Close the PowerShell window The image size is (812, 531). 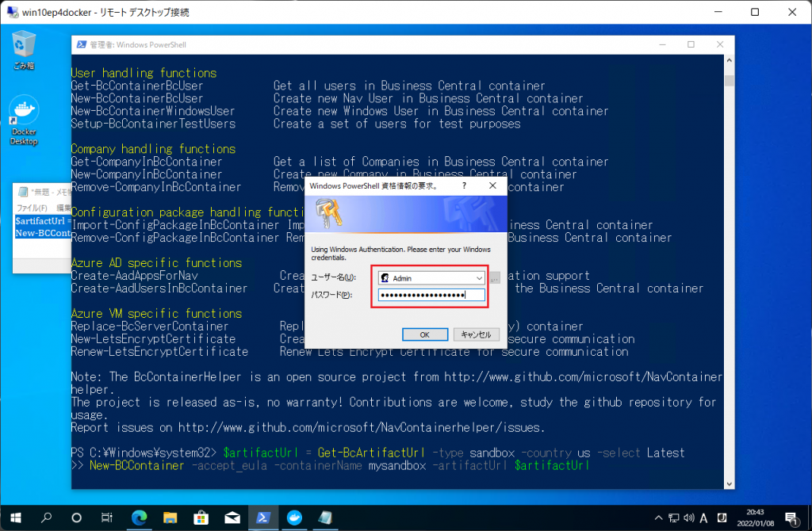(720, 44)
